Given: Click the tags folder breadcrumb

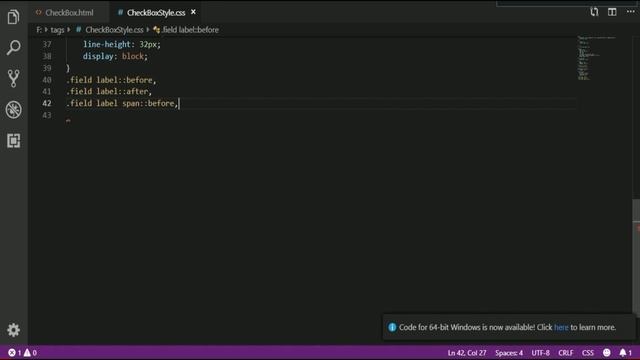Looking at the screenshot, I should pyautogui.click(x=57, y=30).
